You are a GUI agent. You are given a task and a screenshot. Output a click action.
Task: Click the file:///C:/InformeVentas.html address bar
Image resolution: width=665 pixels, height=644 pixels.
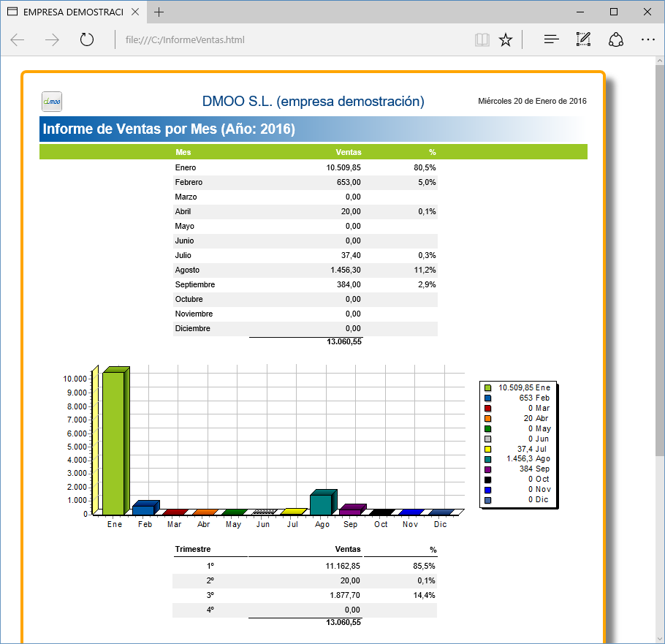point(219,39)
